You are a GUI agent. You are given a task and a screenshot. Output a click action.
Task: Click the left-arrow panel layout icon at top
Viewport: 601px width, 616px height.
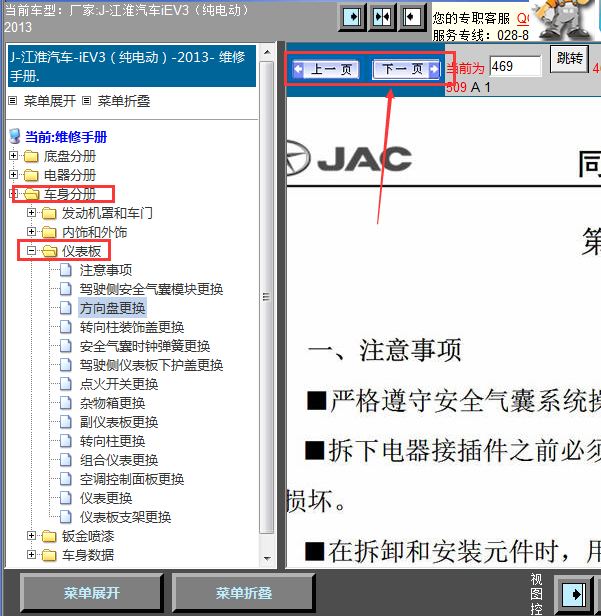[412, 17]
